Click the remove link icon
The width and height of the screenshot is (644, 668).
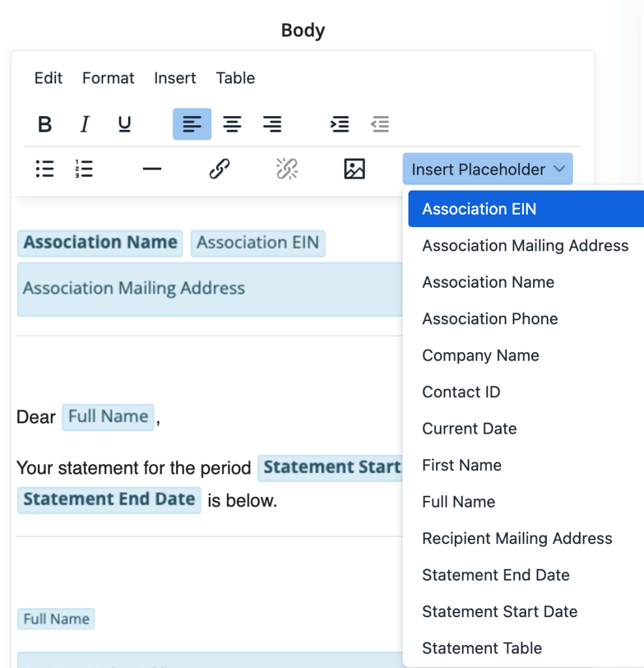click(287, 169)
